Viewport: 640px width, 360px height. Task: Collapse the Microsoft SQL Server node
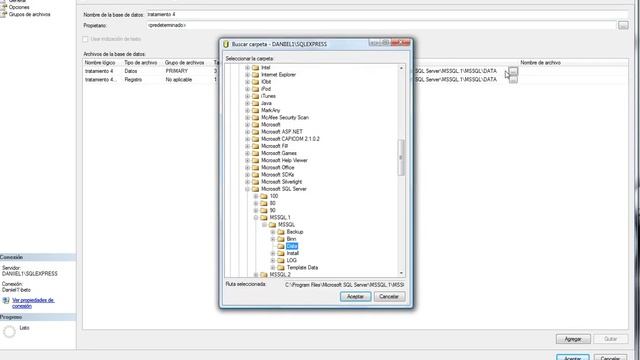(x=247, y=189)
